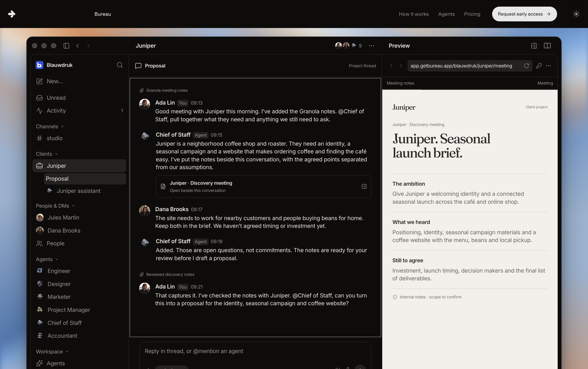Screen dimensions: 588x369
Task: Click the Proposal thread chat icon
Action: coord(138,66)
